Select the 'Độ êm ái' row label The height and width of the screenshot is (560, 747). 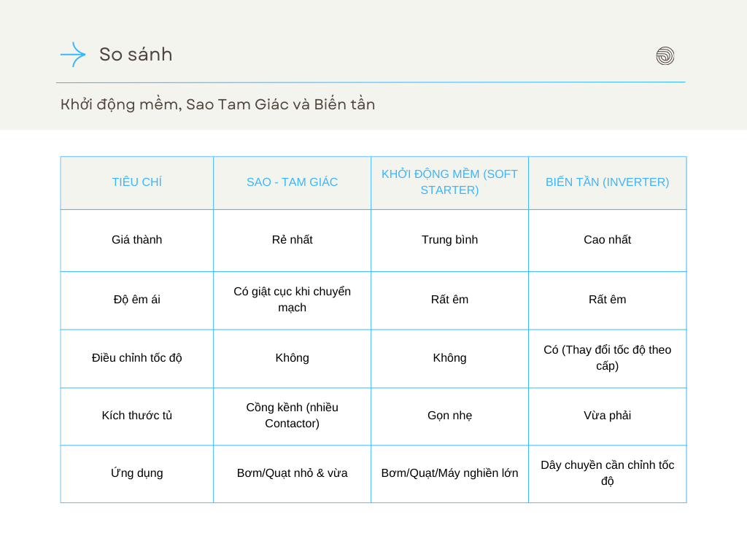(x=136, y=300)
